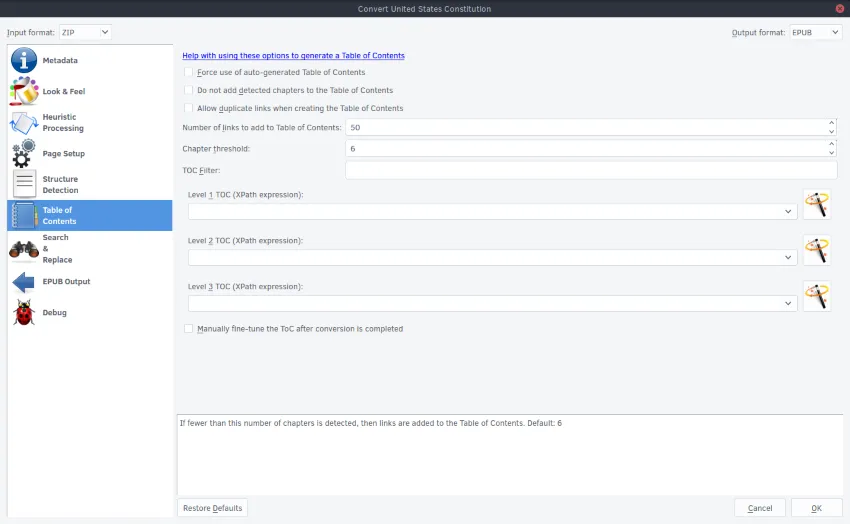This screenshot has width=850, height=524.
Task: Open XPath wizard for Level 1 TOC
Action: pos(817,204)
